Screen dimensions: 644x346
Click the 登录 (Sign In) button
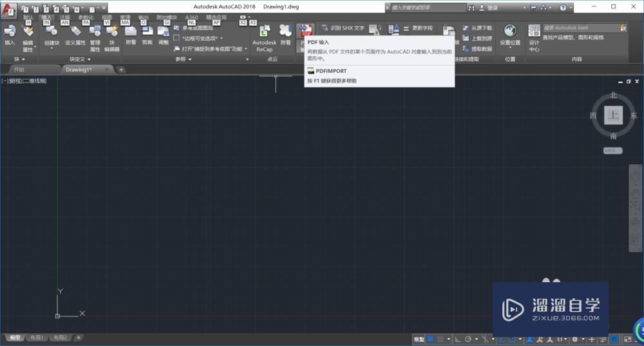489,8
